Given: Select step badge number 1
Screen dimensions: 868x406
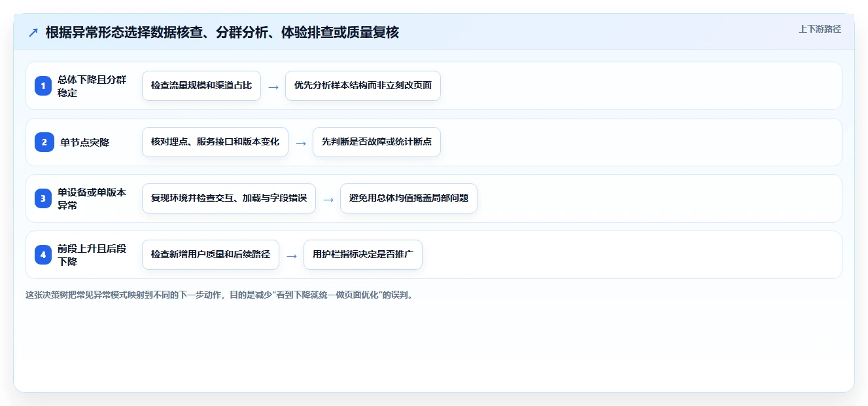Looking at the screenshot, I should pos(43,86).
